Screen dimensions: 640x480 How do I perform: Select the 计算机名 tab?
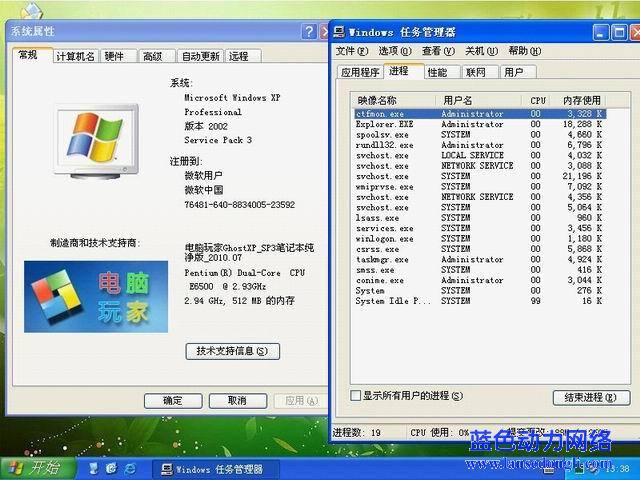(x=76, y=56)
